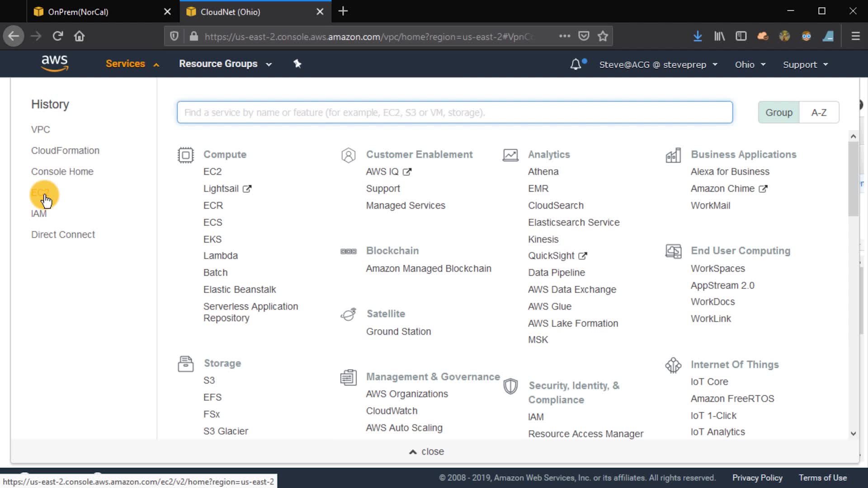Viewport: 868px width, 488px height.
Task: Reload the page with refresh icon
Action: pos(57,36)
